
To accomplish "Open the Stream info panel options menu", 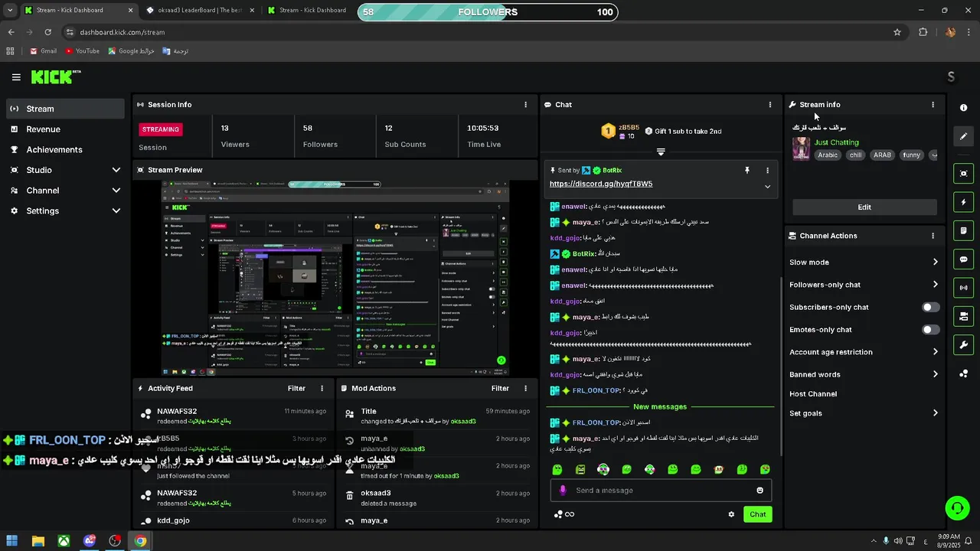I will (933, 105).
